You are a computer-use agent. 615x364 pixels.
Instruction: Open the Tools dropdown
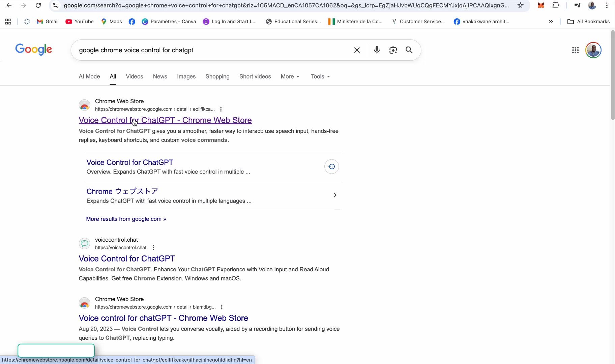[320, 77]
